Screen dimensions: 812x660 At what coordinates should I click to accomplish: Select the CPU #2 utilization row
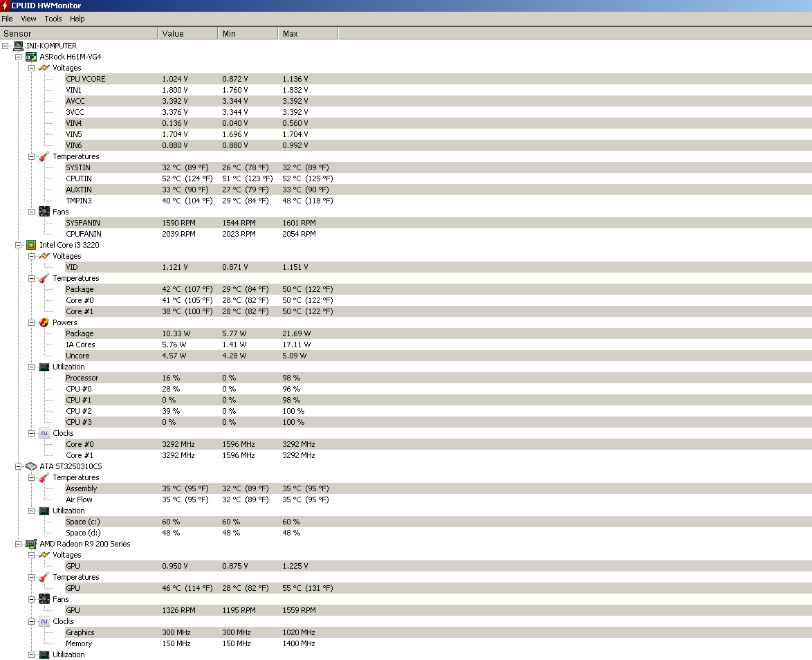pyautogui.click(x=439, y=412)
